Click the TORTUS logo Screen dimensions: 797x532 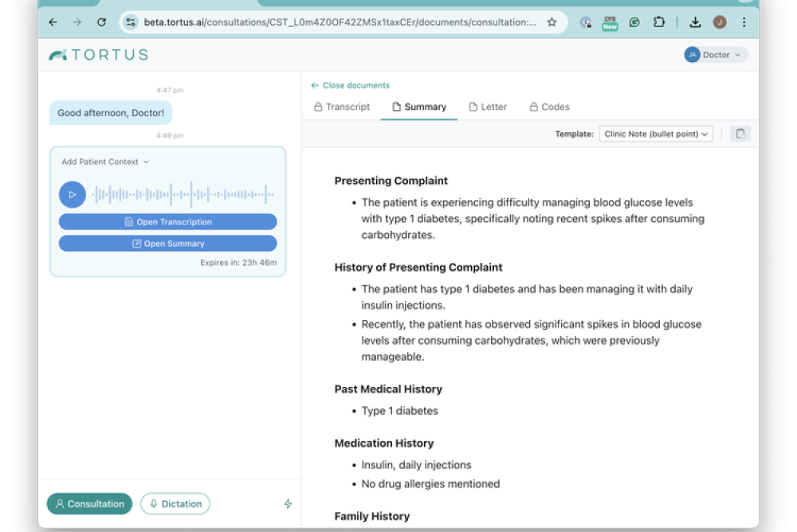[x=98, y=55]
